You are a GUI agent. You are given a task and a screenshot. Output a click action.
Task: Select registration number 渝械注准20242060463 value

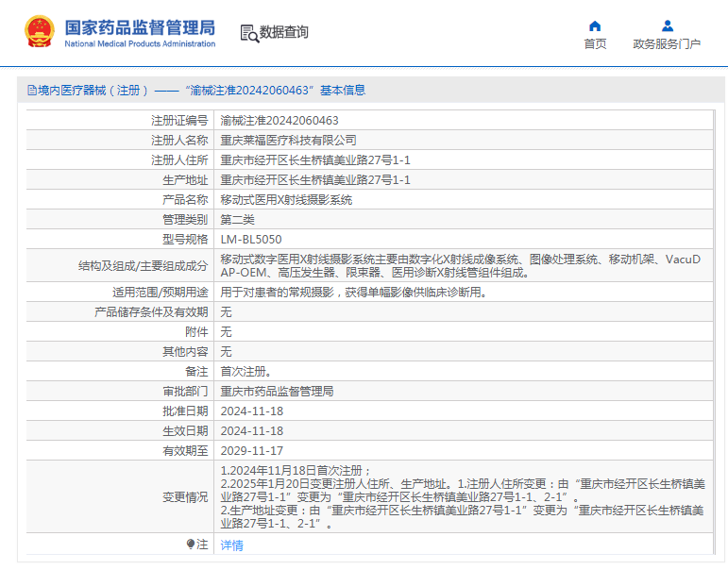279,121
